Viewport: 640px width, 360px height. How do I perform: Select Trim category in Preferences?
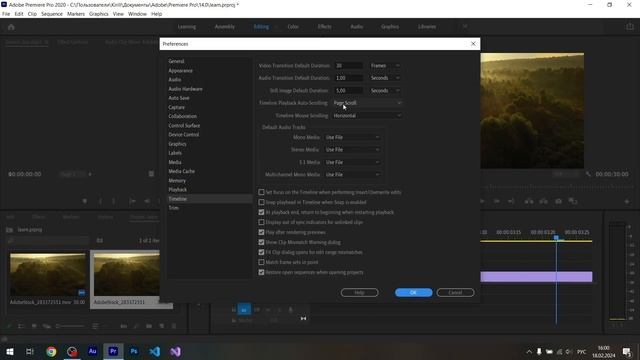[x=173, y=208]
